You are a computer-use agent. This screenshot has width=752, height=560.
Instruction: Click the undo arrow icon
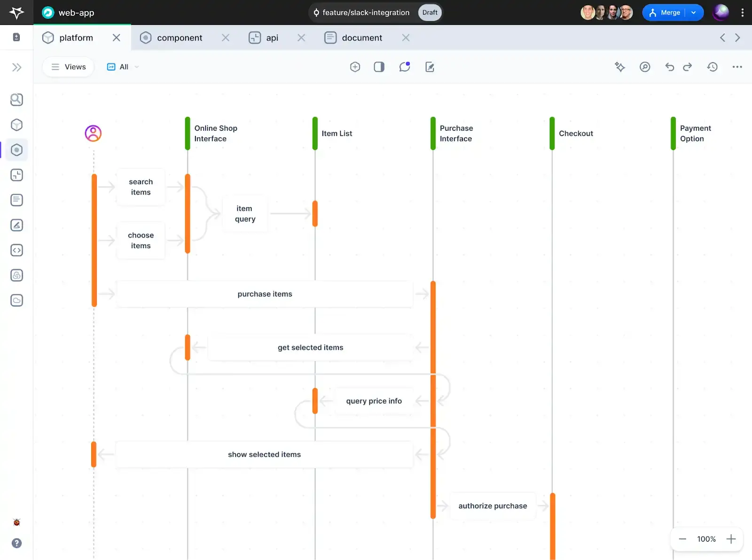[x=669, y=67]
